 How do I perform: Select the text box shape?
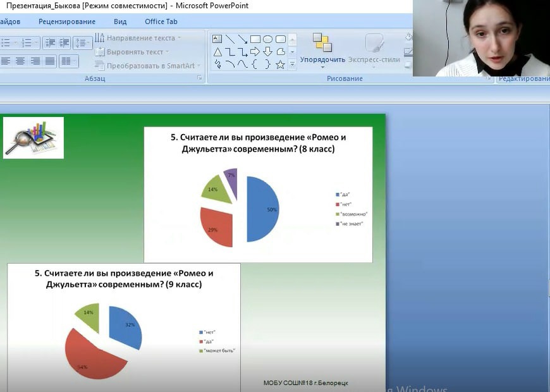tap(217, 39)
